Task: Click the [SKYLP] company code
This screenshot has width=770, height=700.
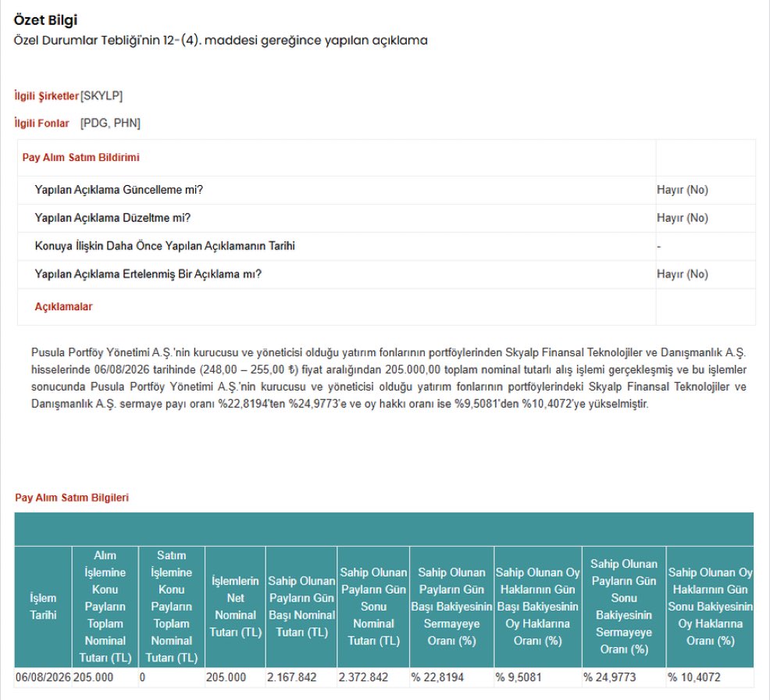Action: pos(102,95)
